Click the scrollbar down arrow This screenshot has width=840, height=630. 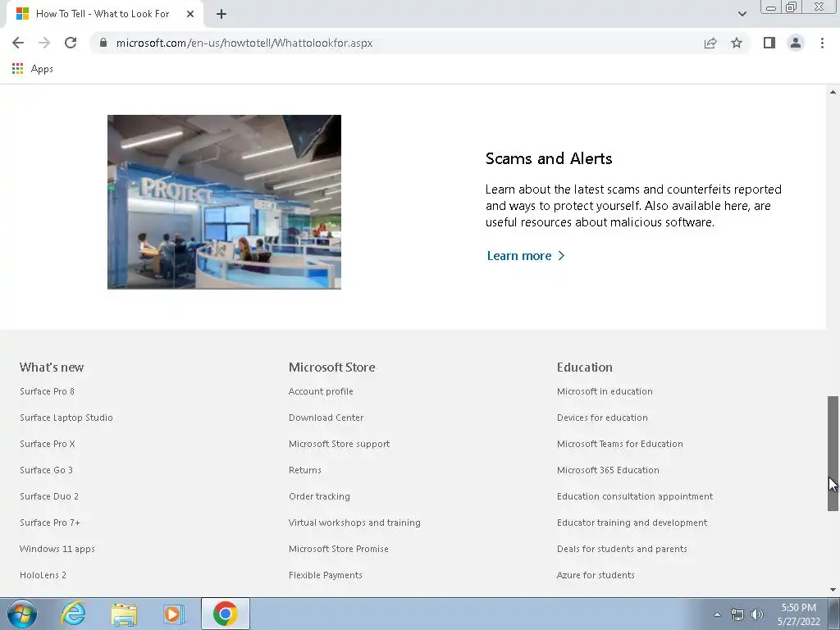click(833, 590)
